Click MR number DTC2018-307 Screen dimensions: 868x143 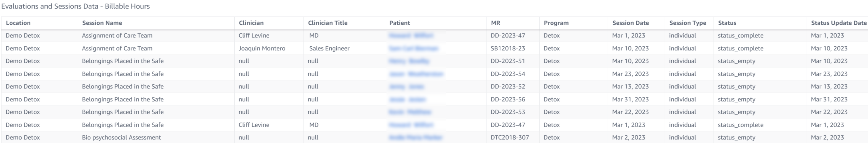point(510,137)
